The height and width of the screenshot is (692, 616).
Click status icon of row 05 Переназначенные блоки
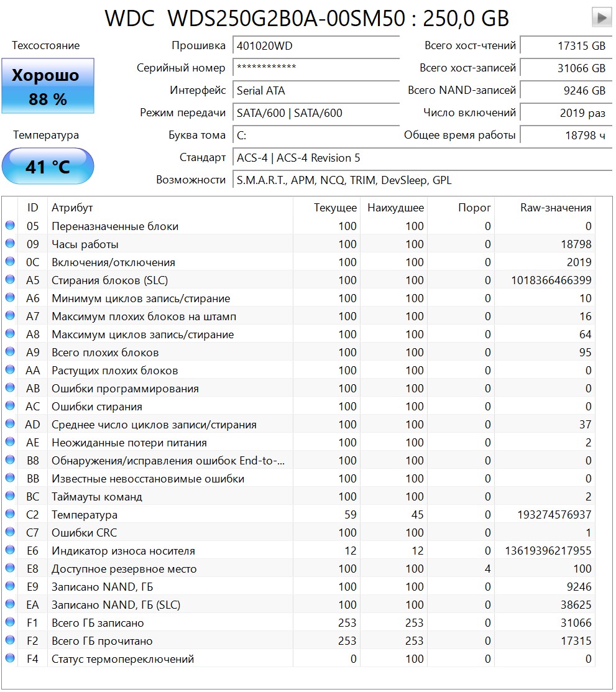tap(10, 226)
